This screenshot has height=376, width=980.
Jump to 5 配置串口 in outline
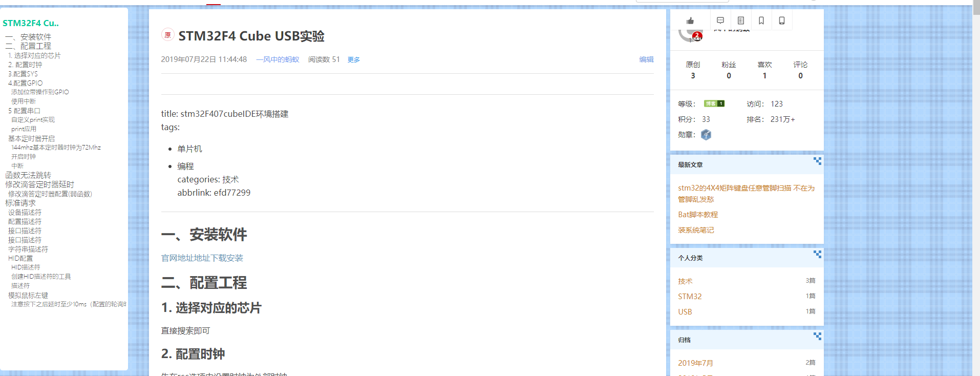(x=24, y=111)
